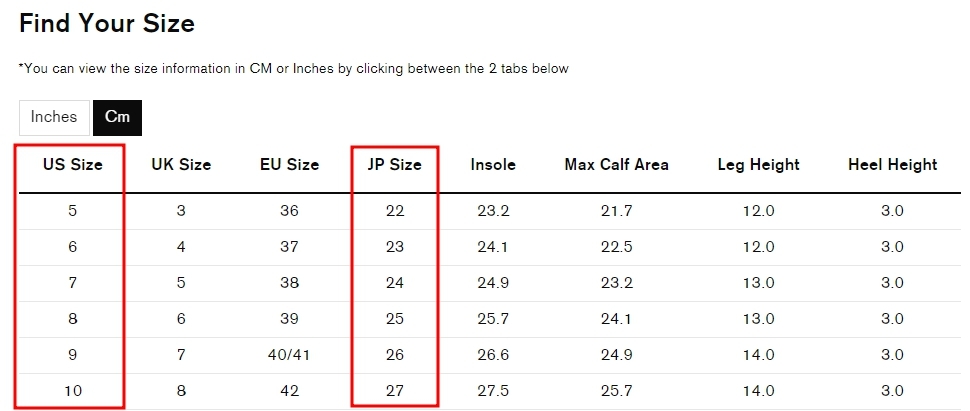Select the Cm tab
This screenshot has height=411, width=970.
[117, 117]
